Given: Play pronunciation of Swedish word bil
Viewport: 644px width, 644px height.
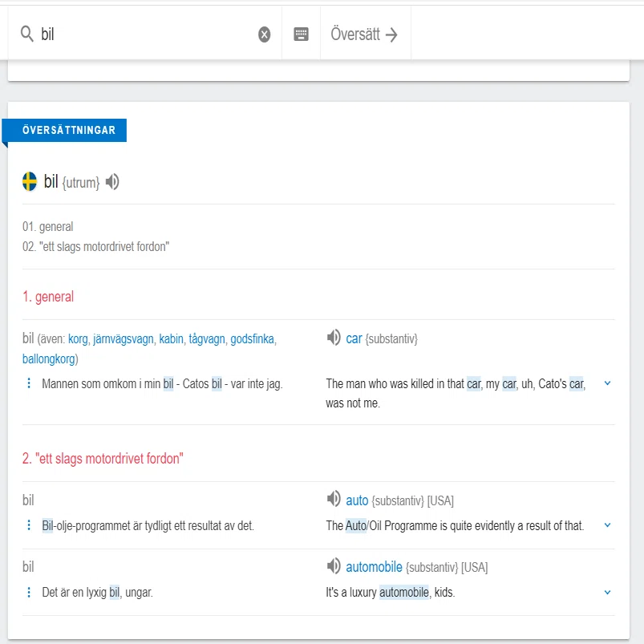Looking at the screenshot, I should tap(112, 181).
